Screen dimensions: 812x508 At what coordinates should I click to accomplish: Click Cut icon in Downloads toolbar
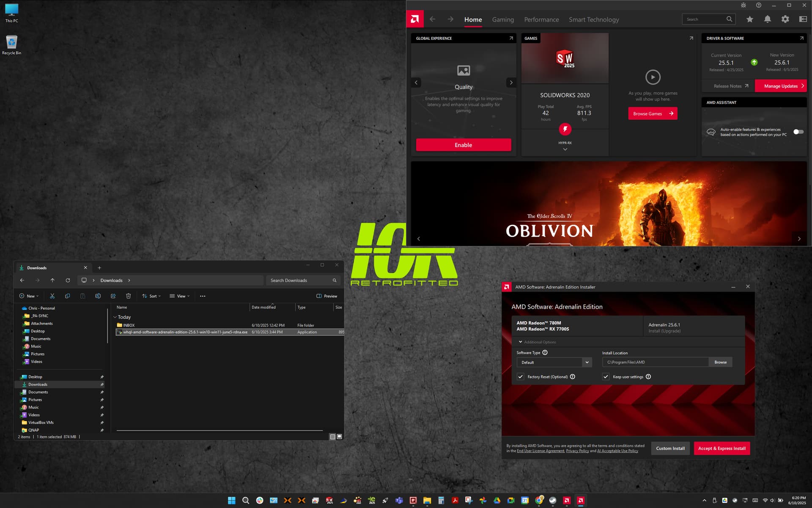tap(52, 296)
